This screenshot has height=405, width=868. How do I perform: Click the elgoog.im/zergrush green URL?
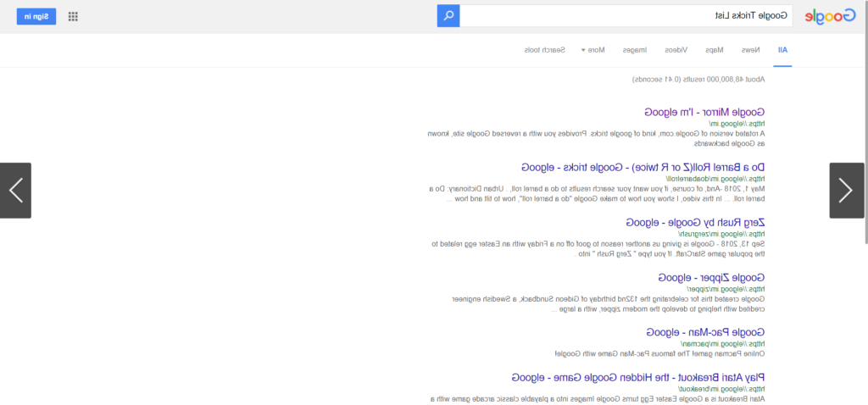click(722, 234)
